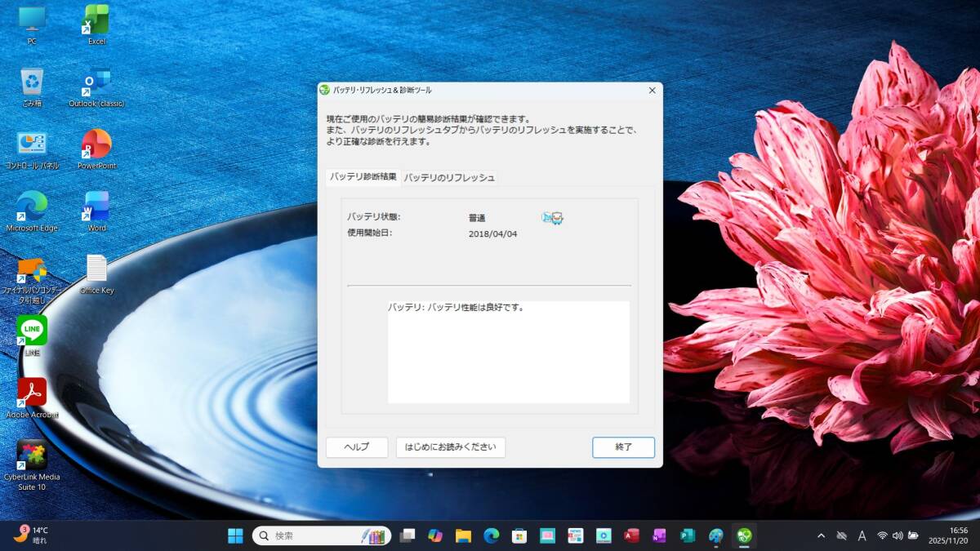
Task: Open Access from the taskbar
Action: [x=631, y=535]
